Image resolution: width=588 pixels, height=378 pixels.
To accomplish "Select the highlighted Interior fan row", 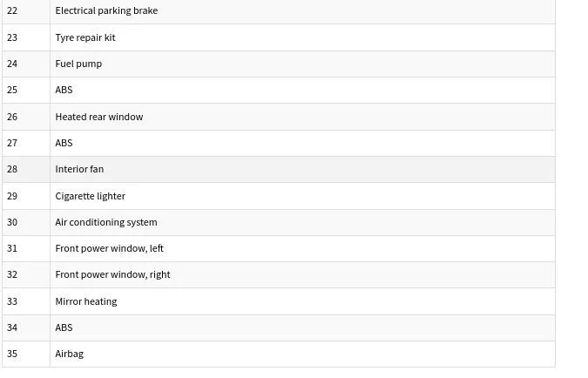I will point(279,170).
